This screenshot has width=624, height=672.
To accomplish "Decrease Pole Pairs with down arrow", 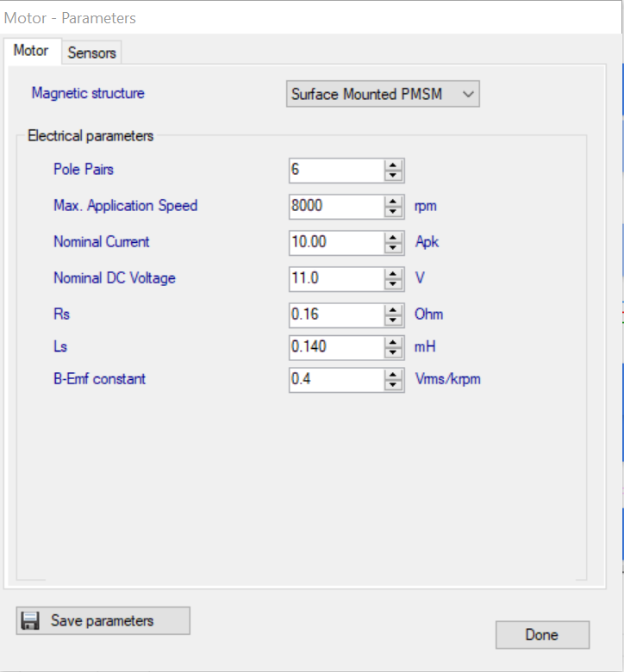I will point(394,175).
